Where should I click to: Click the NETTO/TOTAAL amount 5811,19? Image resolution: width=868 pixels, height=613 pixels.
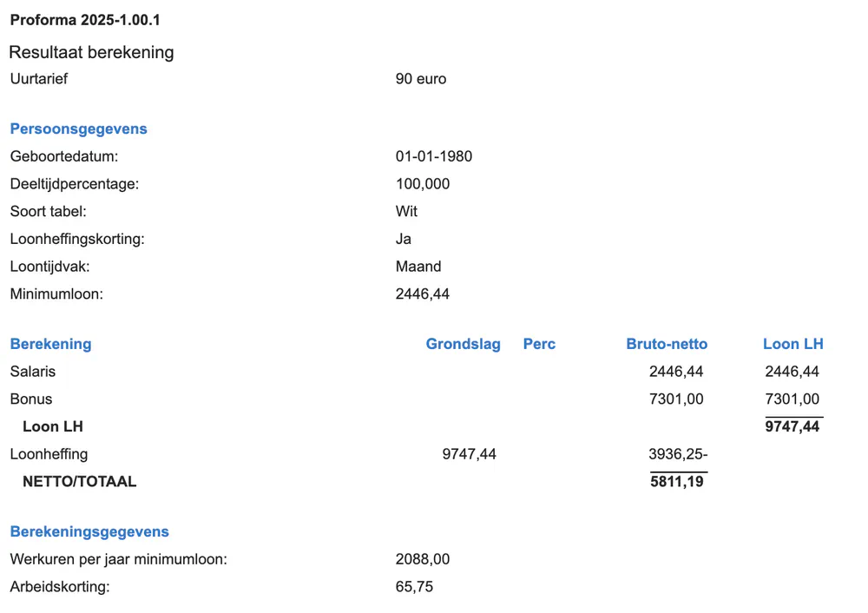point(677,481)
